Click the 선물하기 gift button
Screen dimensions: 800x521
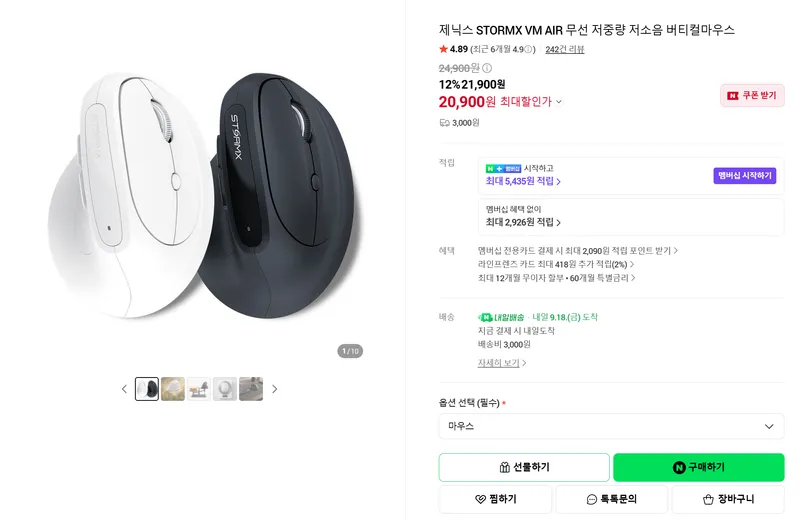click(524, 467)
